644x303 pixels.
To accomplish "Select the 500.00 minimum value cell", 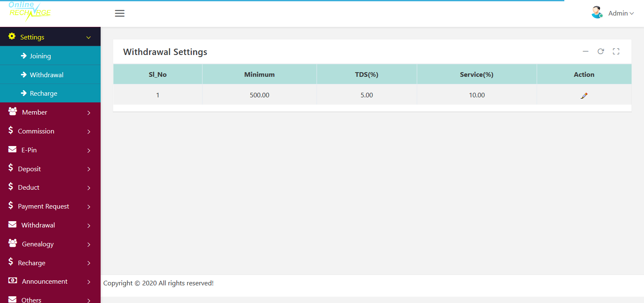I will coord(260,95).
